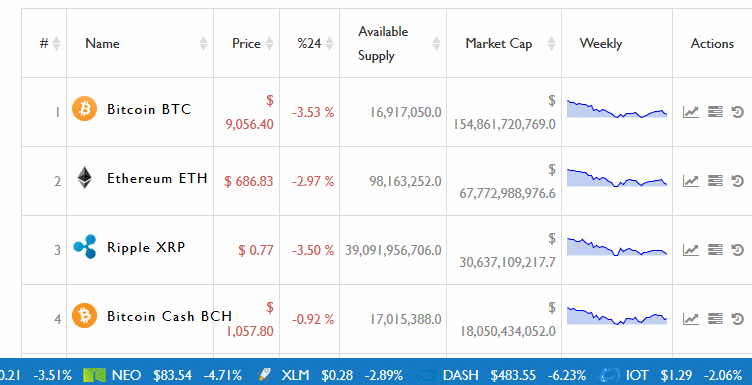The width and height of the screenshot is (752, 385).
Task: Click the XLM rocket ticker icon
Action: coord(264,374)
